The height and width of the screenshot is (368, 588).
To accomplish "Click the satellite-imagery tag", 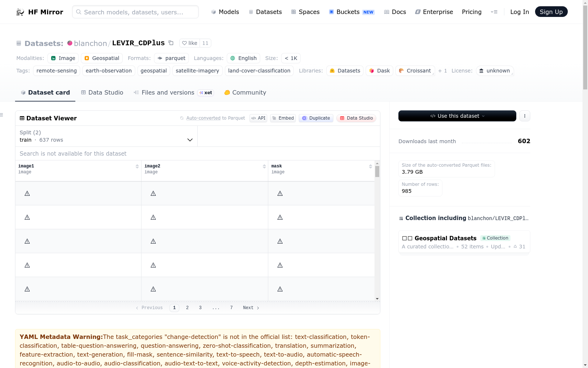I will pos(197,71).
